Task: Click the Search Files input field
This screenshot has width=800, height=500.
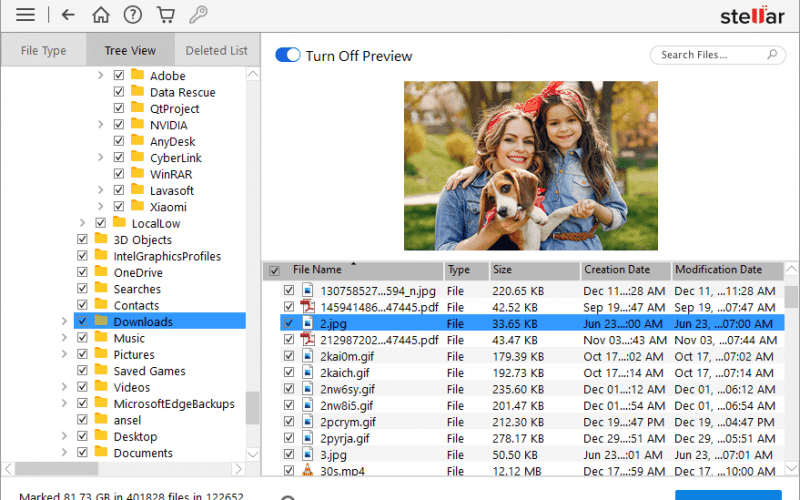Action: point(705,55)
